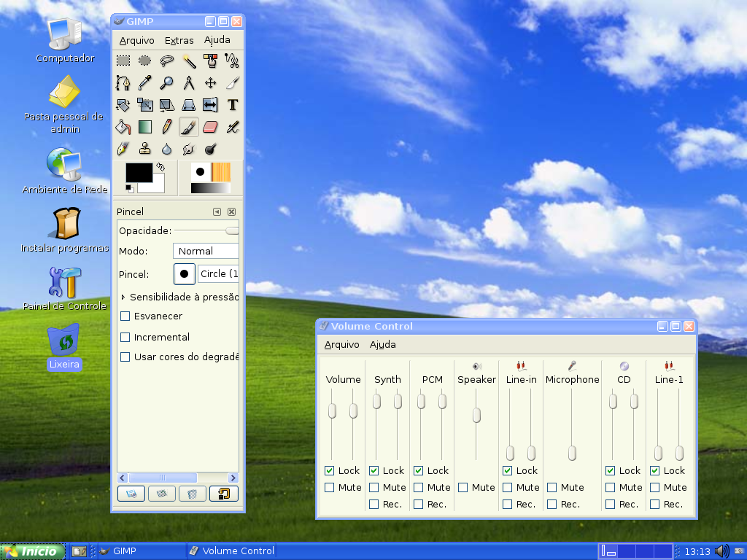
Task: Click the Microphone volume slider handle
Action: point(572,453)
